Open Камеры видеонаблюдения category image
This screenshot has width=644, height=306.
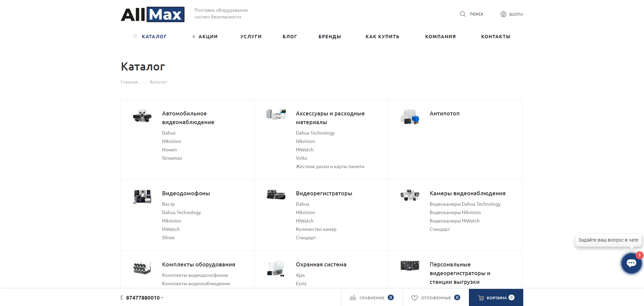[x=410, y=195]
